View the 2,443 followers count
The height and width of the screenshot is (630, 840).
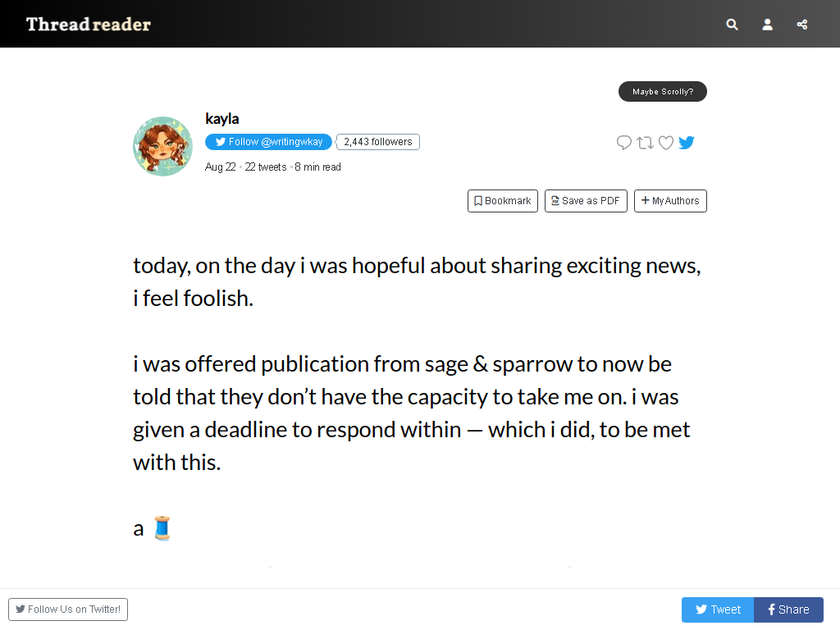(x=377, y=142)
